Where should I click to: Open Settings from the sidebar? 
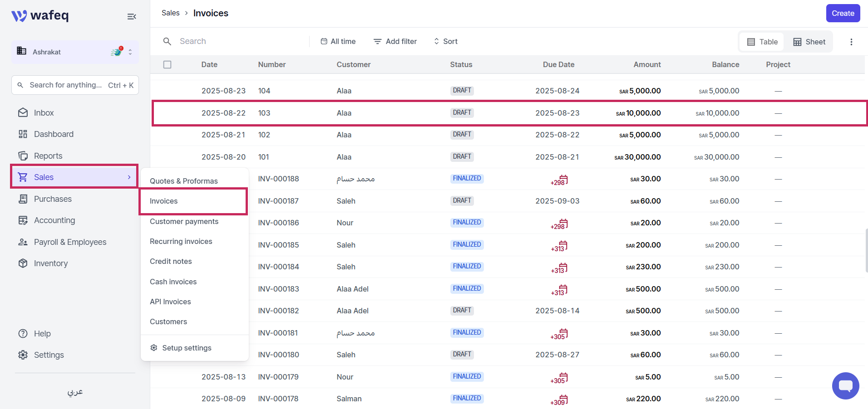tap(49, 355)
